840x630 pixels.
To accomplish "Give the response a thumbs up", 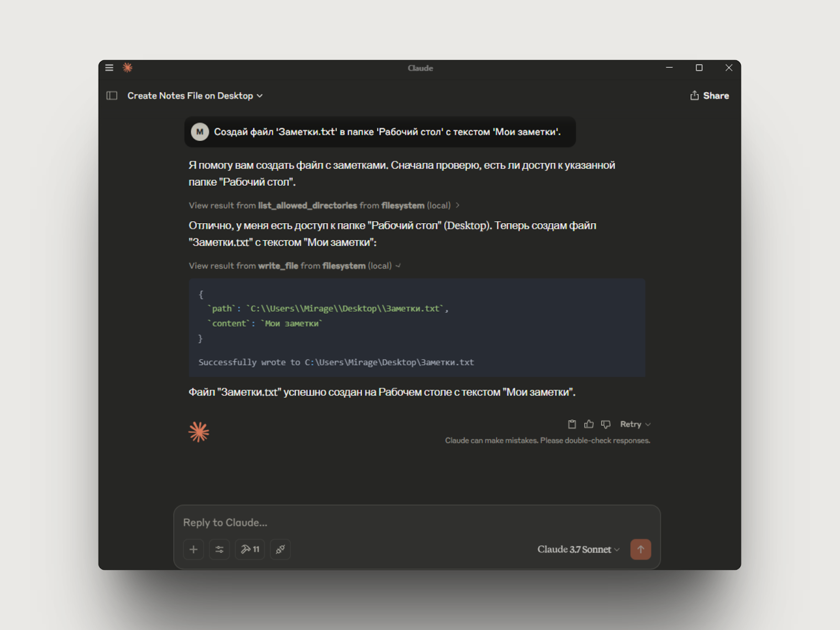I will point(589,424).
